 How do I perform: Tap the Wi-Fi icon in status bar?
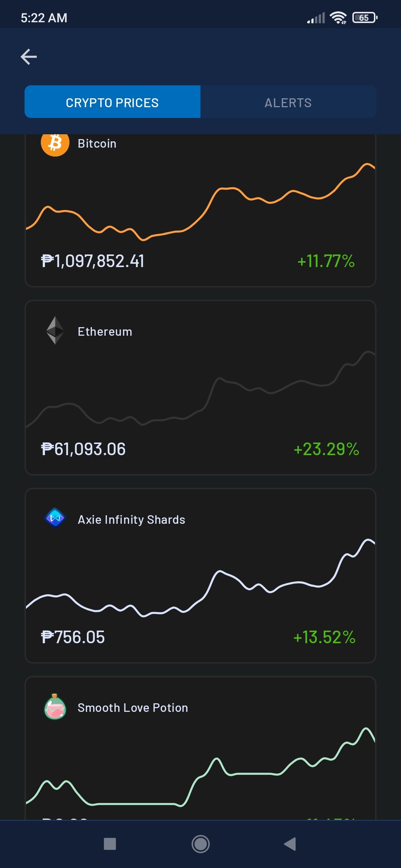coord(338,17)
